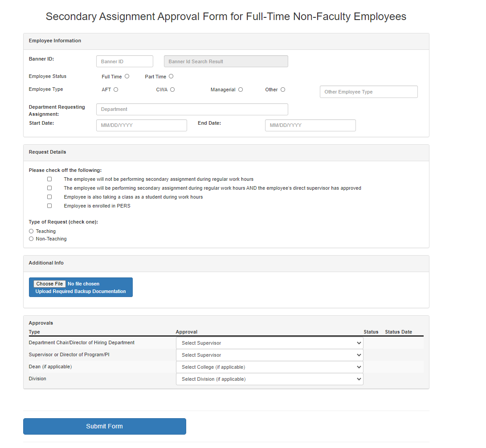Click the Choose File button
The image size is (486, 448).
[x=49, y=284]
